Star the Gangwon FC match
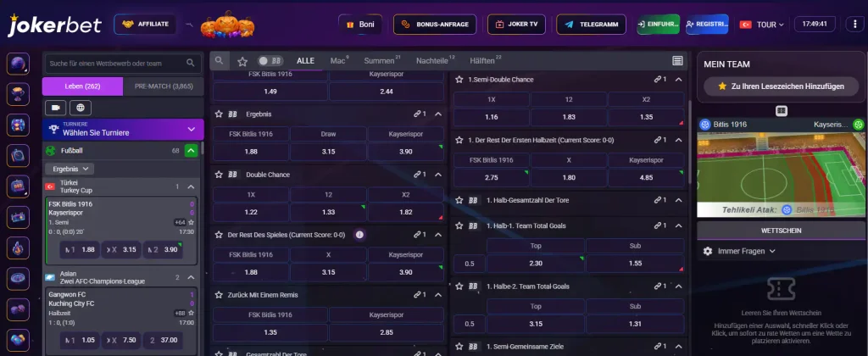The height and width of the screenshot is (356, 868). click(192, 313)
